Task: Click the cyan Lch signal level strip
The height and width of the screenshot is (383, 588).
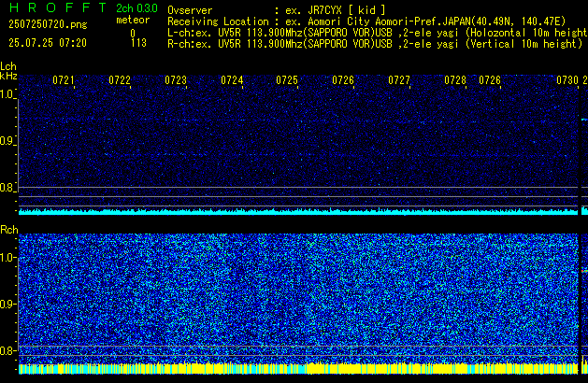Action: click(298, 212)
